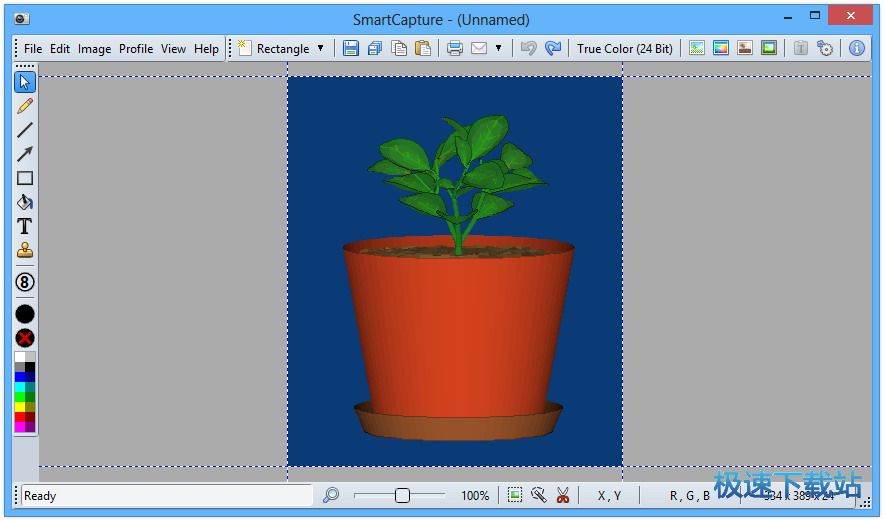
Task: Open the Help menu
Action: (206, 48)
